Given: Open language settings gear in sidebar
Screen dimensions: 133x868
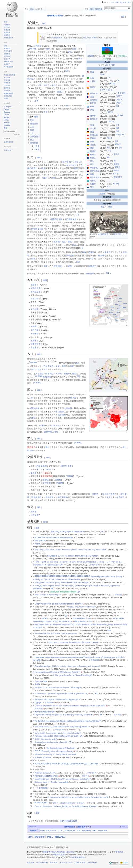Looking at the screenshot, I should 20,103.
